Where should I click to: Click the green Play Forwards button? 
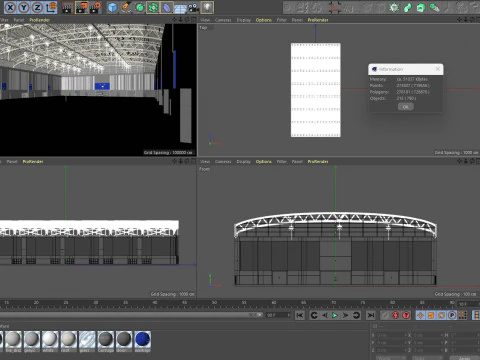pyautogui.click(x=335, y=315)
